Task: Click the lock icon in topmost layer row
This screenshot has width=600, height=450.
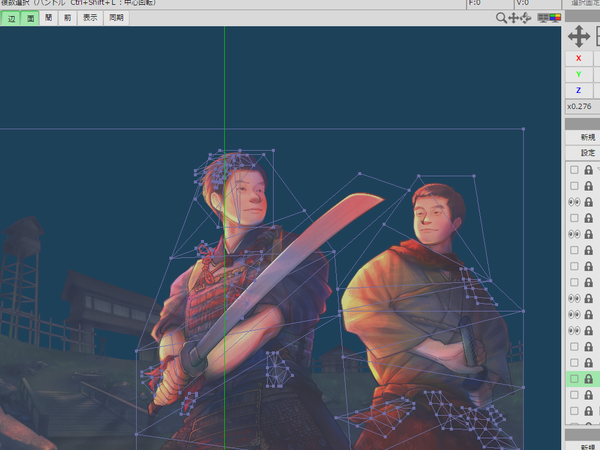Action: point(589,170)
